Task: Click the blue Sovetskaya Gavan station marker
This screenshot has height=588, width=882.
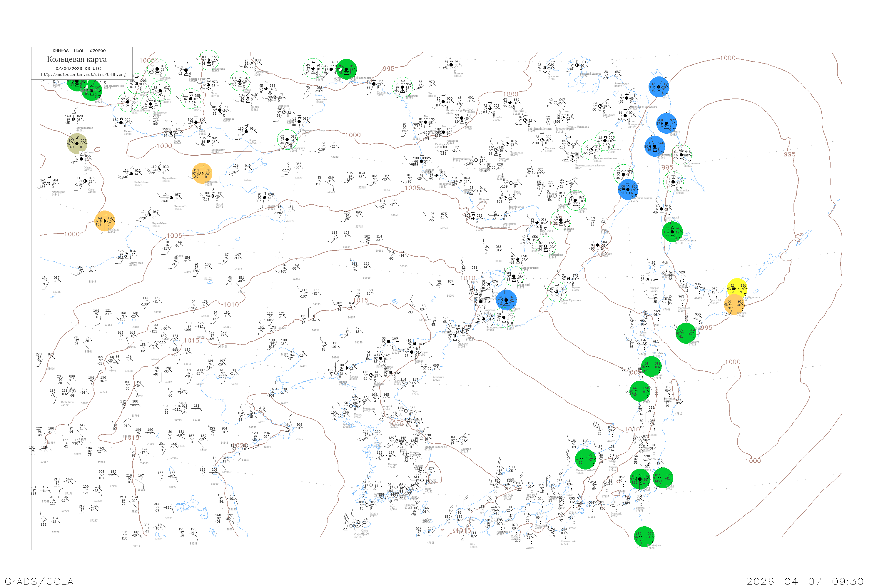Action: pyautogui.click(x=628, y=189)
